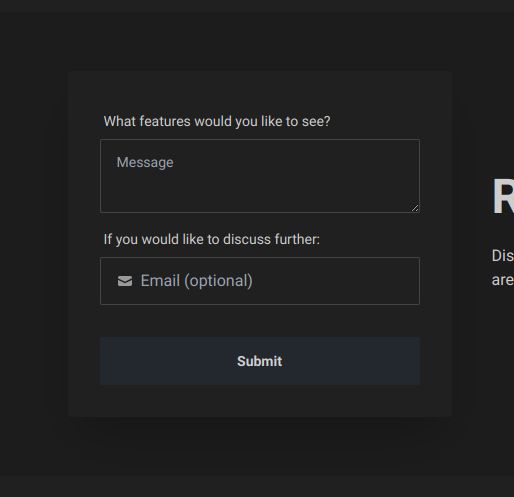Submit the feedback form

pos(260,361)
